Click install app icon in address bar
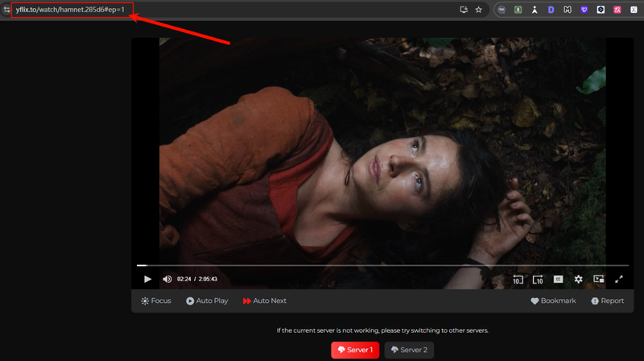 (464, 10)
